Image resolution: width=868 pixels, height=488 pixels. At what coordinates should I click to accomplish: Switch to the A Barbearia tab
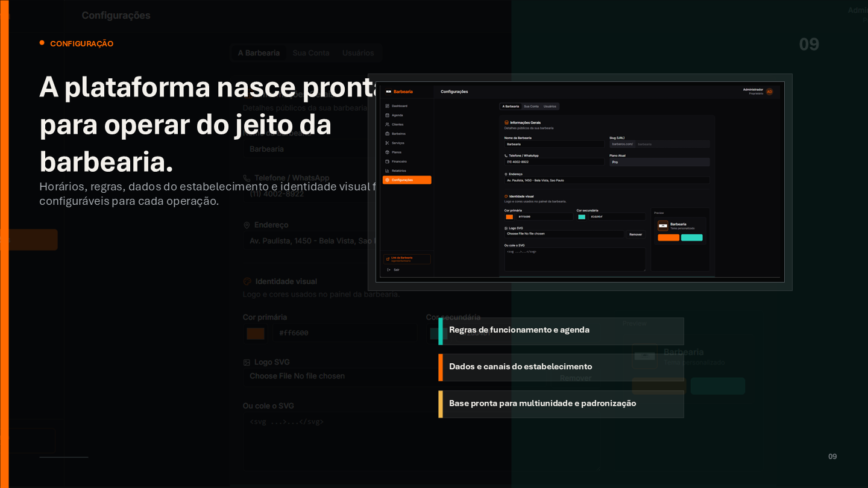[x=511, y=107]
